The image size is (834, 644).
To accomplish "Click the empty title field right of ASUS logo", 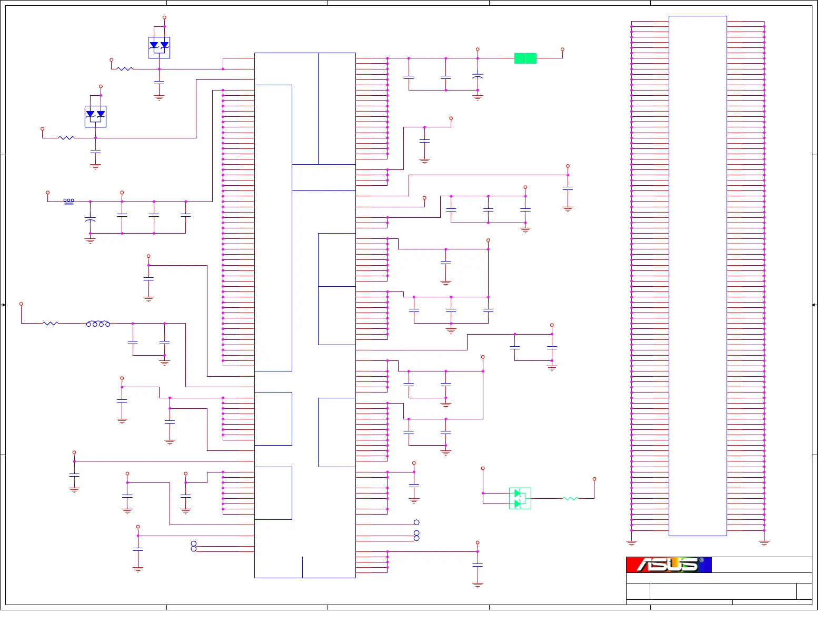I will [x=762, y=565].
